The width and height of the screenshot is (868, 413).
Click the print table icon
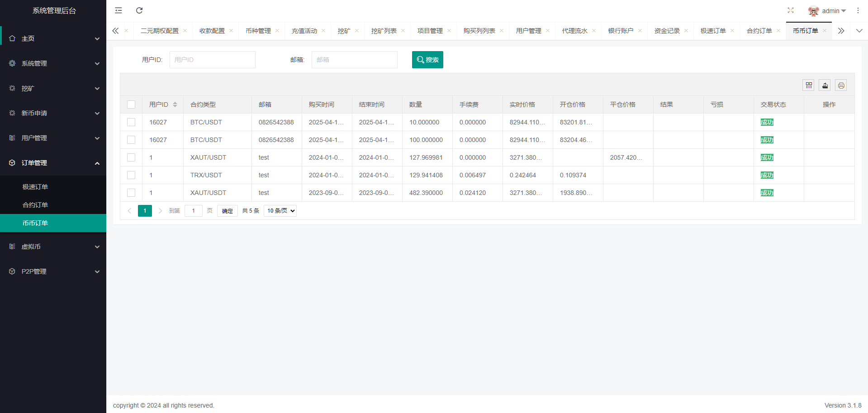point(841,85)
